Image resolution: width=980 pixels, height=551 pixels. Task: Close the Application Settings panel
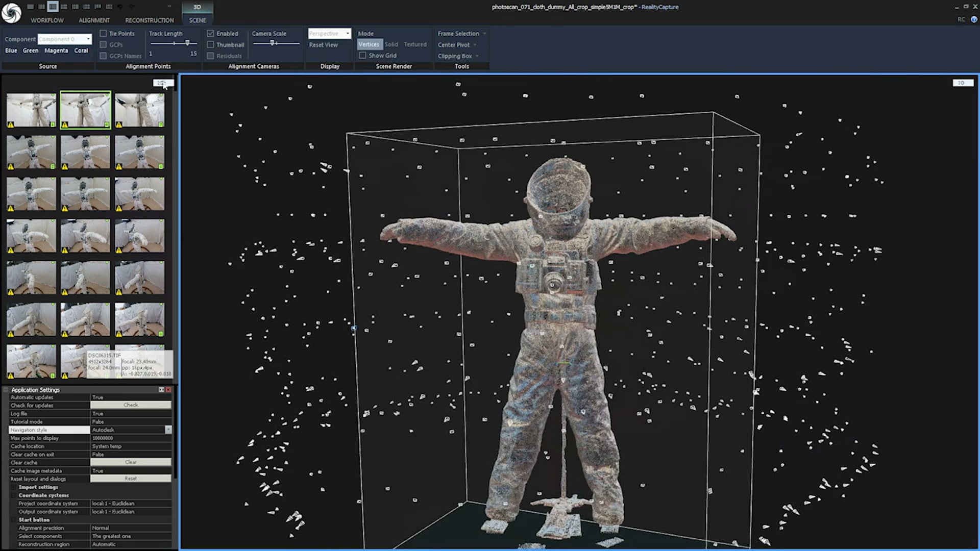[168, 390]
